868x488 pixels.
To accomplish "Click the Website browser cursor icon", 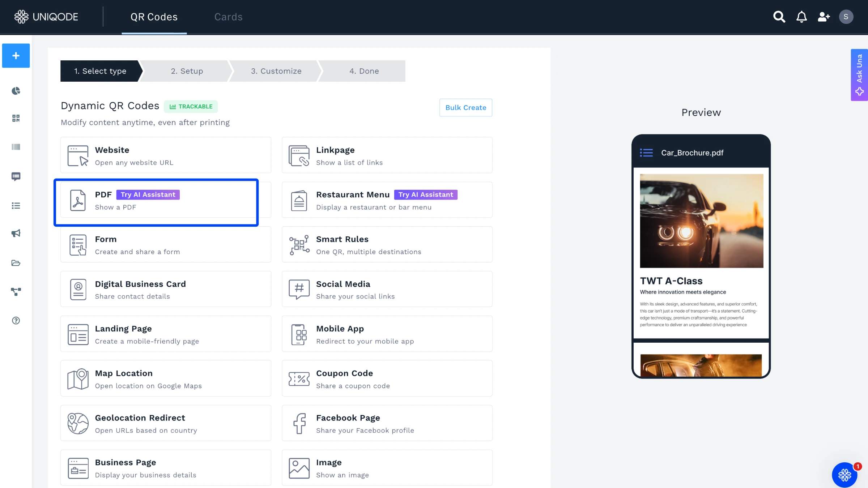I will tap(78, 155).
